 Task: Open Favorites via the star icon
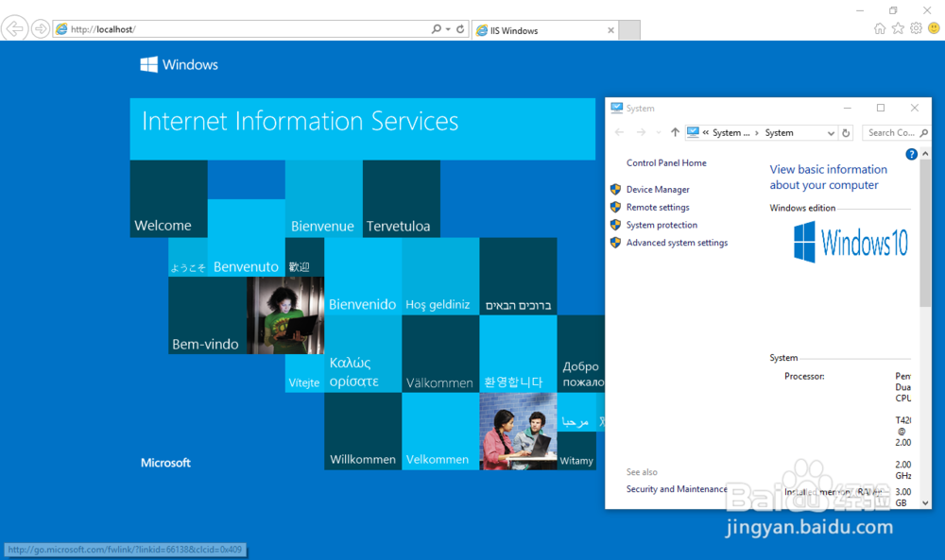[899, 28]
